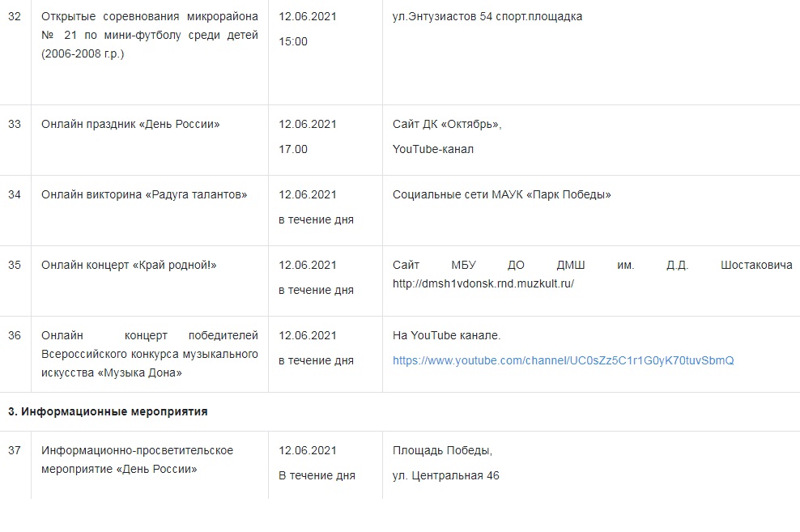Select the «Площадь Победы,» location text
The width and height of the screenshot is (800, 532).
tap(442, 450)
